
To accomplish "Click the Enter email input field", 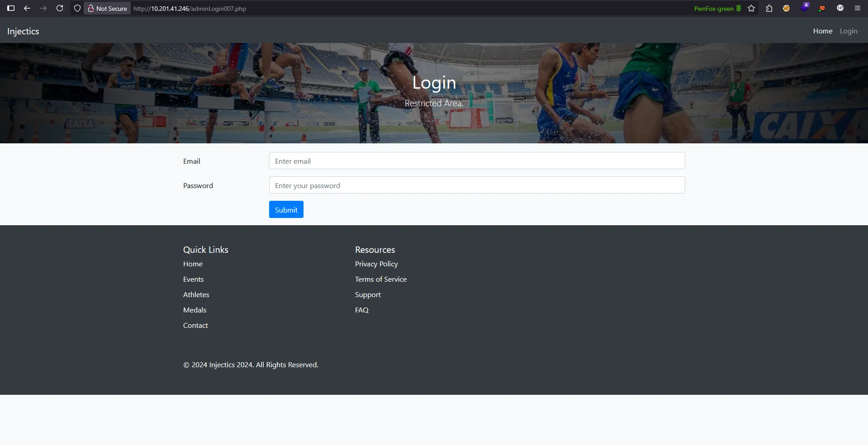I will click(x=476, y=161).
